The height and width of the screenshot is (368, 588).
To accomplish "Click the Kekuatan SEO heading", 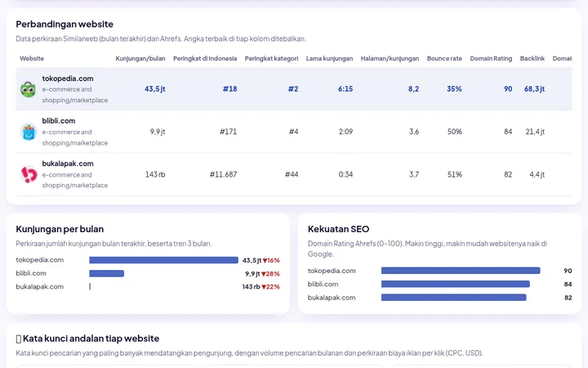I will point(339,229).
